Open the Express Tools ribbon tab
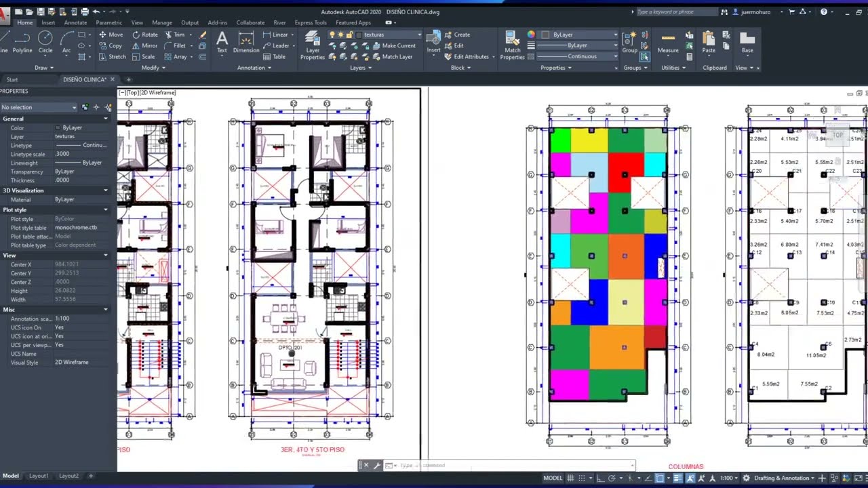 [311, 22]
